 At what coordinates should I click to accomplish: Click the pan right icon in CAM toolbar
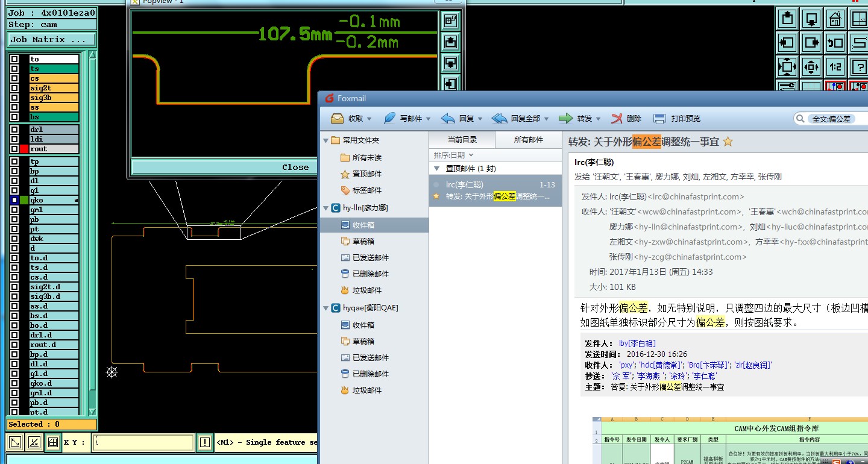pos(811,42)
